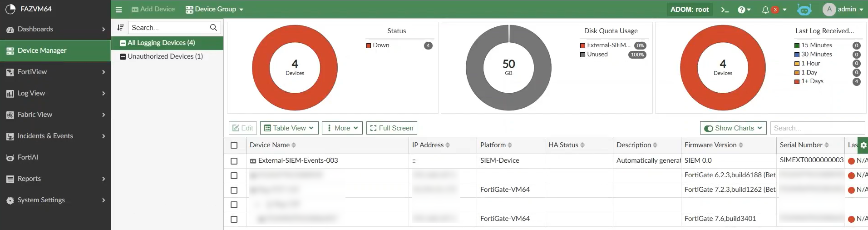Click the Down status red legend swatch
Screen dimensions: 868x230
[x=369, y=45]
